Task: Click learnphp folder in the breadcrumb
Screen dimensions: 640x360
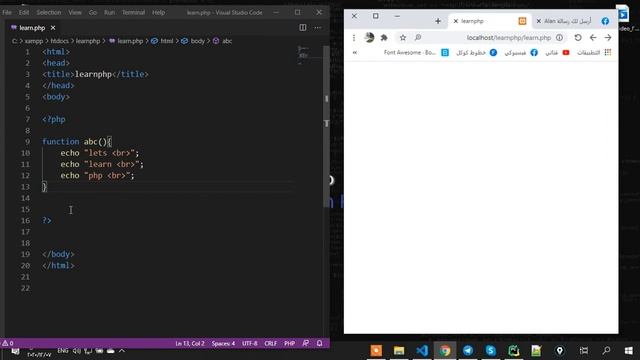Action: coord(88,41)
